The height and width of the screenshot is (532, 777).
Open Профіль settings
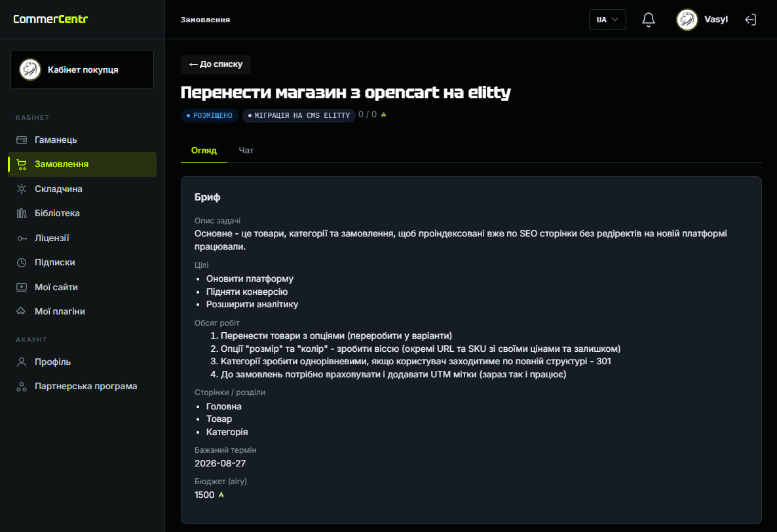point(83,362)
